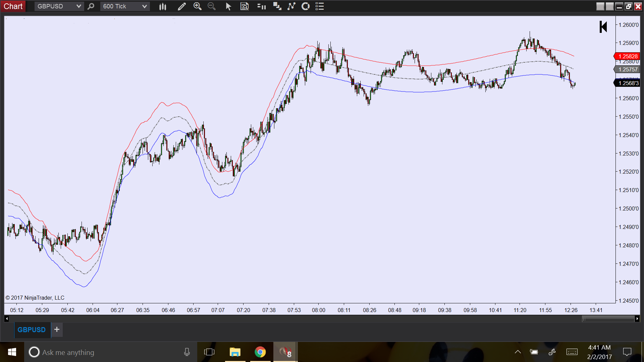Expand the 600 Tick interval dropdown
This screenshot has height=362, width=644.
click(x=144, y=6)
